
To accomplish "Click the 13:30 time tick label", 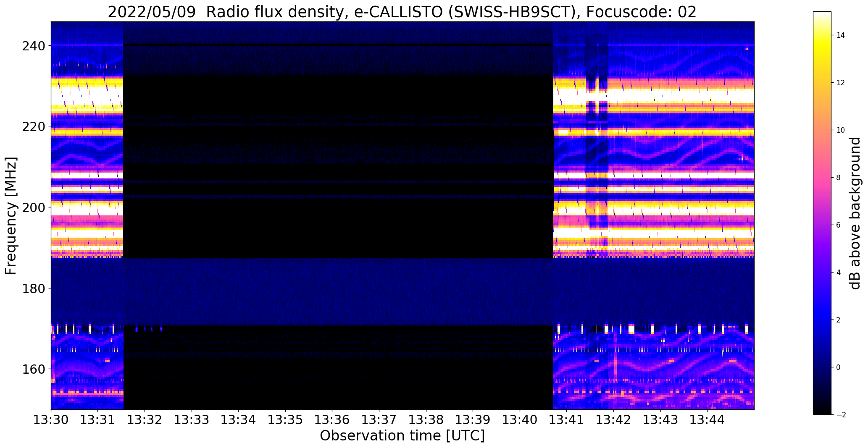I will (x=51, y=419).
